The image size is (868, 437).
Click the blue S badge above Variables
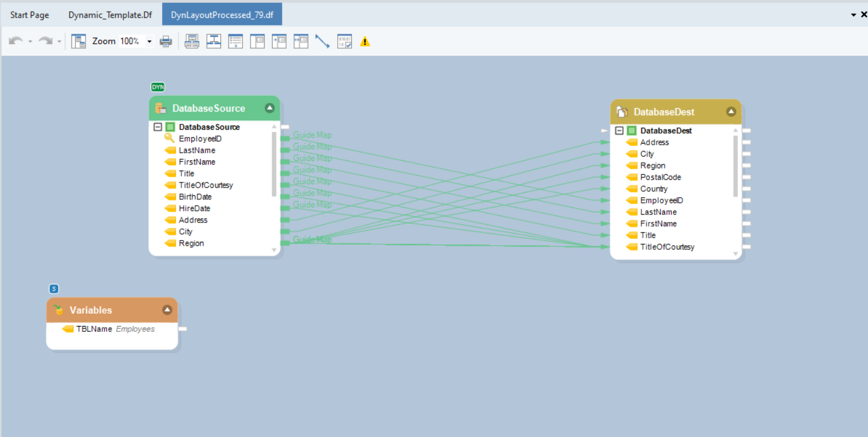coord(54,289)
